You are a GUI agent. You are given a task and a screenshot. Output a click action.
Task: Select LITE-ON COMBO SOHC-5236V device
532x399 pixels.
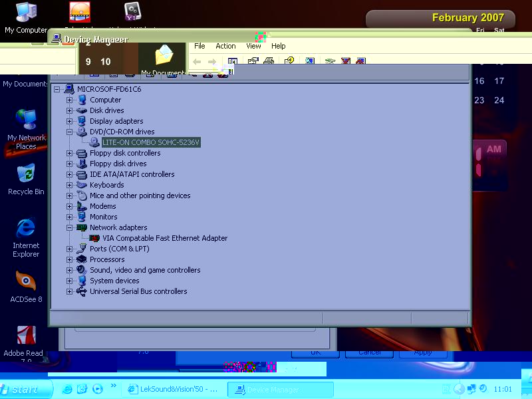(x=152, y=142)
